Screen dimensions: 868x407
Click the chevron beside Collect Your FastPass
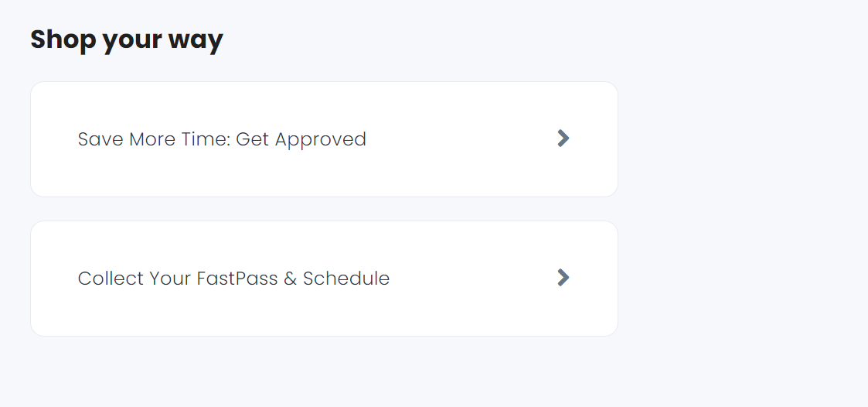563,278
